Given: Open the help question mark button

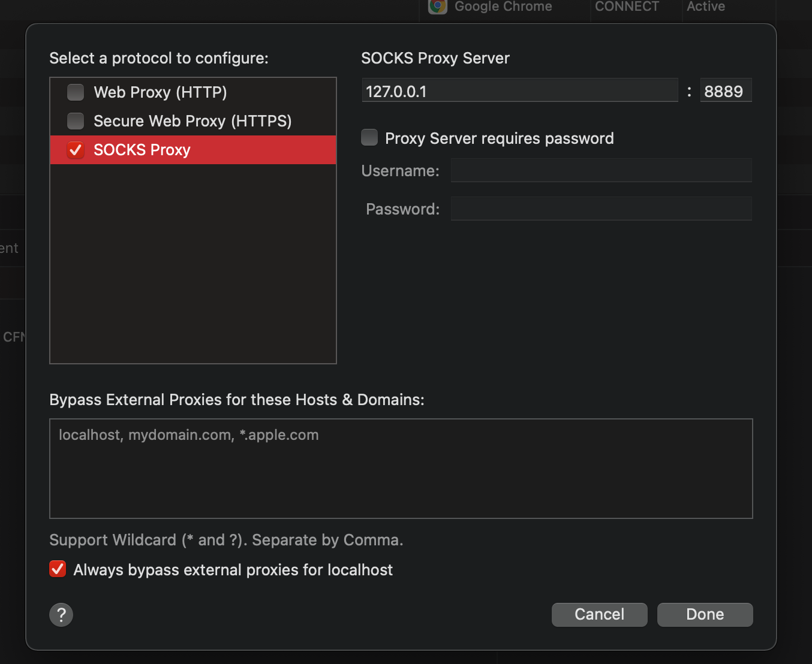Looking at the screenshot, I should (61, 614).
